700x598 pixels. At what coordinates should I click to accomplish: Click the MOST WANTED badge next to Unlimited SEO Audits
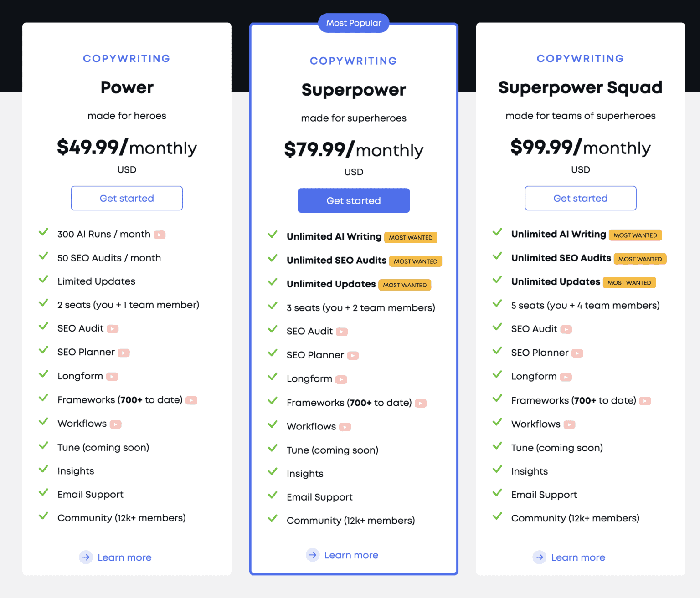[x=415, y=261]
